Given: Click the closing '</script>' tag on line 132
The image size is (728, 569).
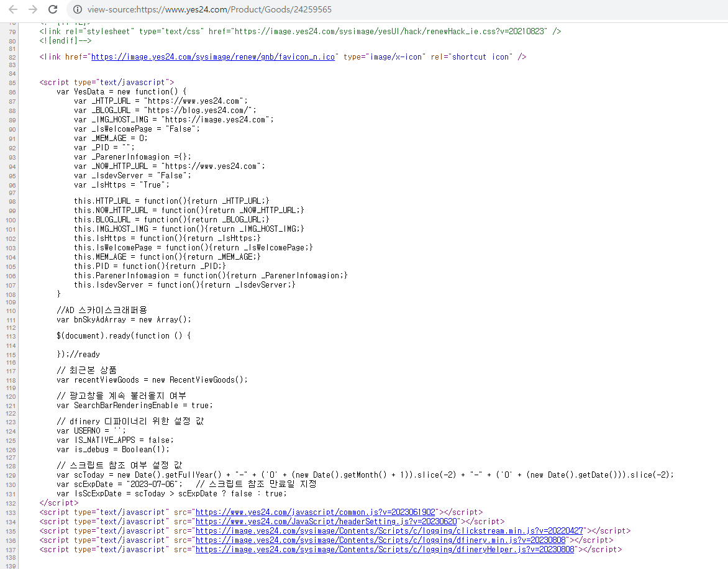Looking at the screenshot, I should 59,503.
